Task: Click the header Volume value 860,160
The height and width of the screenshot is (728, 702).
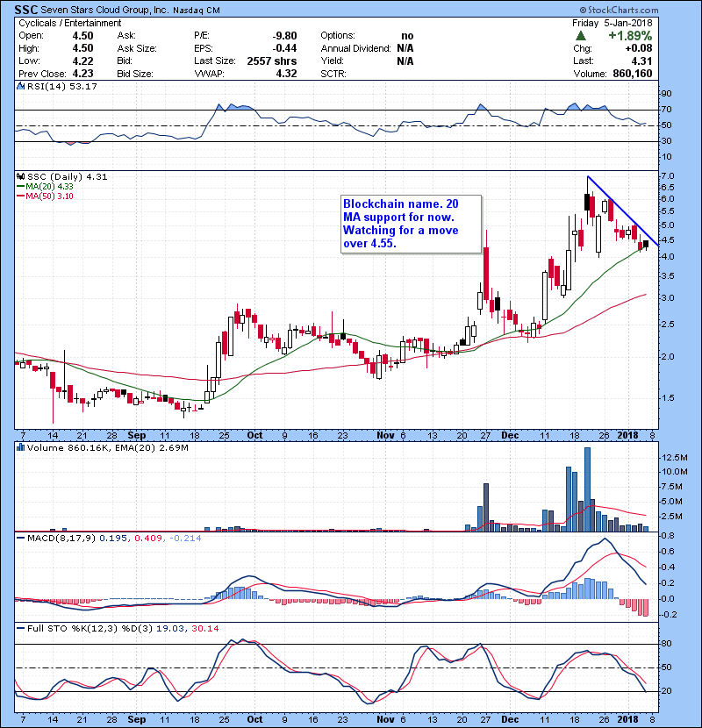Action: pyautogui.click(x=633, y=74)
